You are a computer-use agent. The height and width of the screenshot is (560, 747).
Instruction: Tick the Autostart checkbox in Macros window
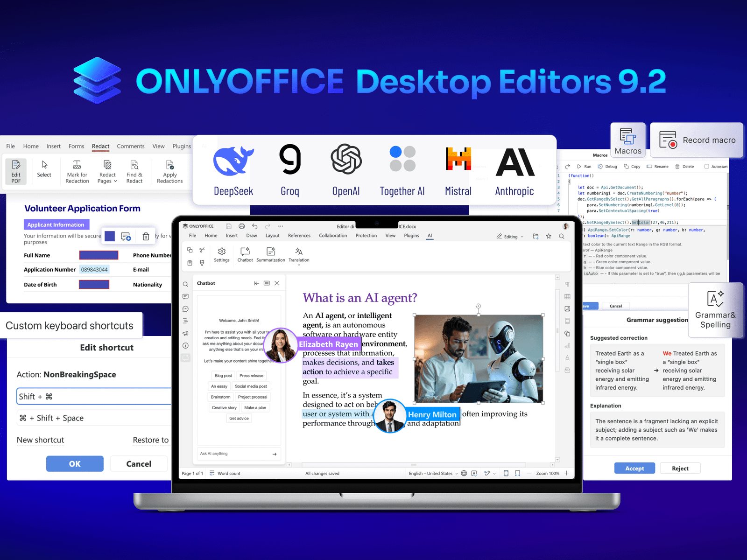(x=706, y=167)
